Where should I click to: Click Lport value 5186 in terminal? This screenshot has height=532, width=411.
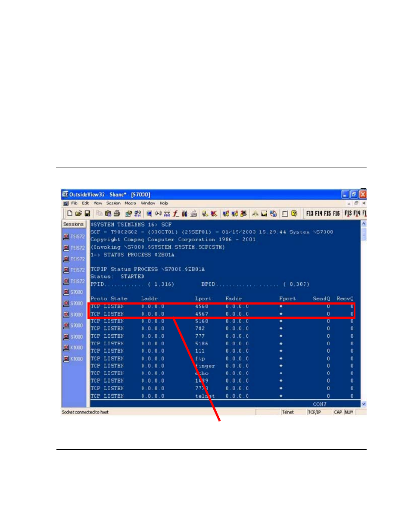tap(202, 344)
